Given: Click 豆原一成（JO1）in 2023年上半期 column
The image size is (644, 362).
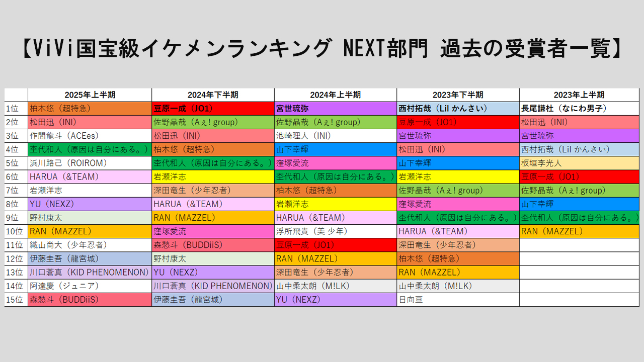Looking at the screenshot, I should tap(579, 176).
